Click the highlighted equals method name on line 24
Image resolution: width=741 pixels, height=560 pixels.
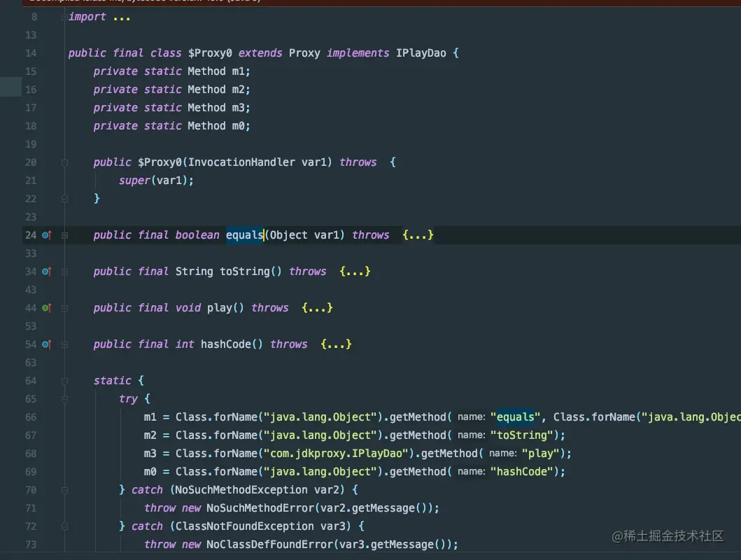coord(244,235)
